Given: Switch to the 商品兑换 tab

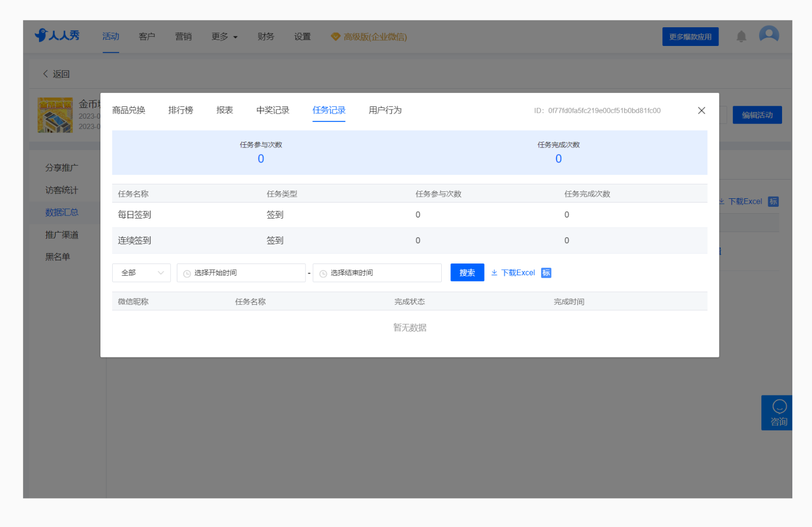Looking at the screenshot, I should (129, 110).
